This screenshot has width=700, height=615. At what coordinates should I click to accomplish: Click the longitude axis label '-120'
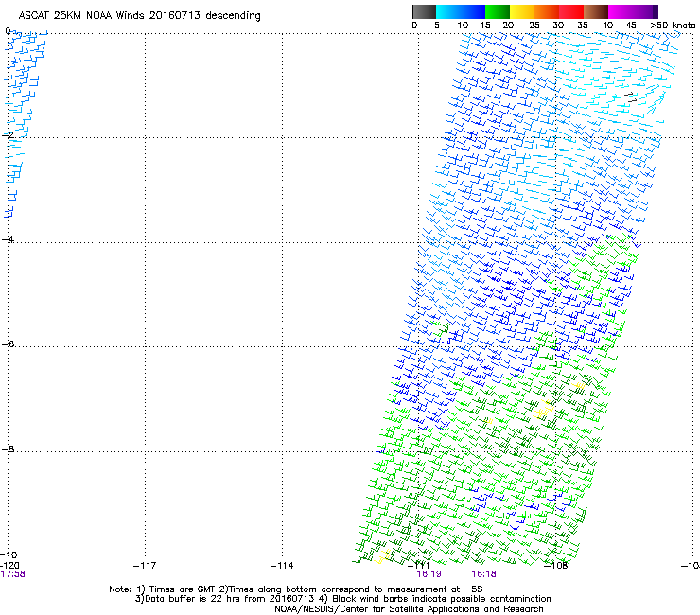(x=9, y=566)
